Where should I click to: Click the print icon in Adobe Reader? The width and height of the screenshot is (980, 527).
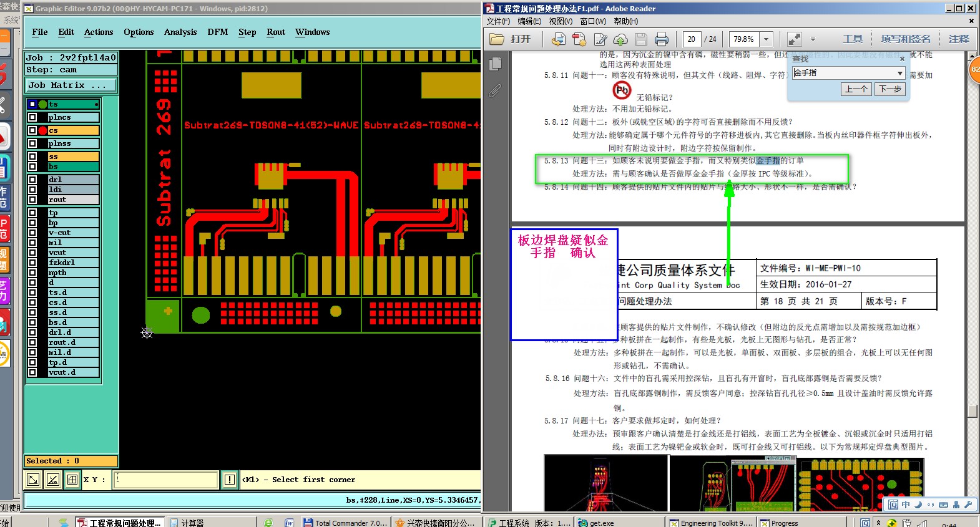coord(662,39)
